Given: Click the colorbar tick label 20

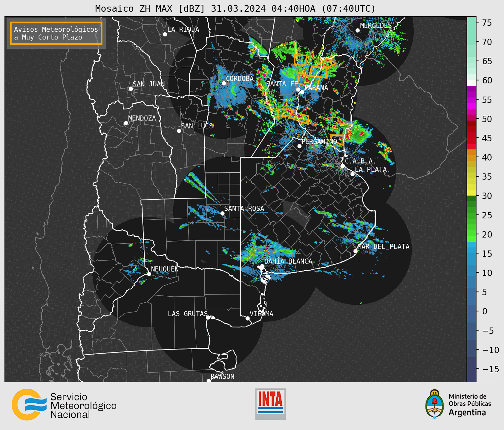Looking at the screenshot, I should point(487,234).
